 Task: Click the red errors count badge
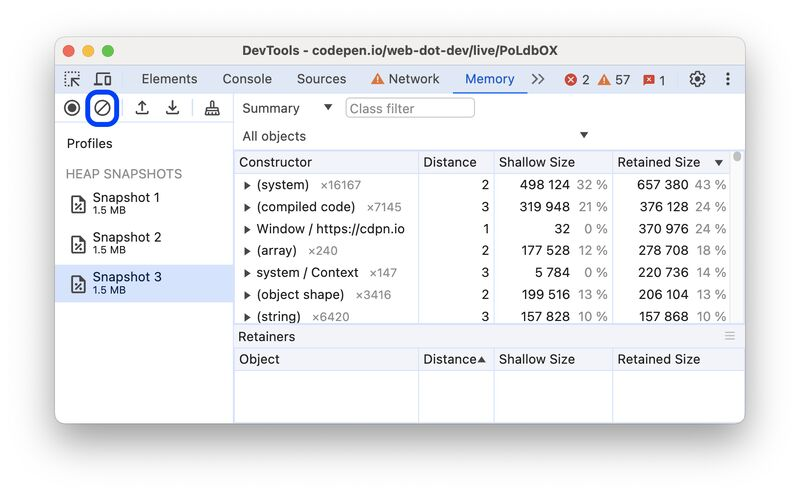tap(577, 80)
